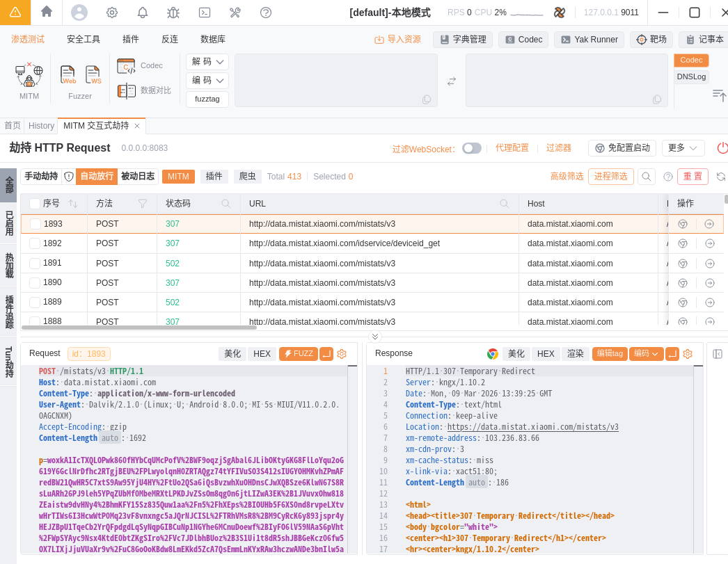The image size is (728, 564).
Task: Open the Codec tool in ribbon
Action: pyautogui.click(x=140, y=66)
